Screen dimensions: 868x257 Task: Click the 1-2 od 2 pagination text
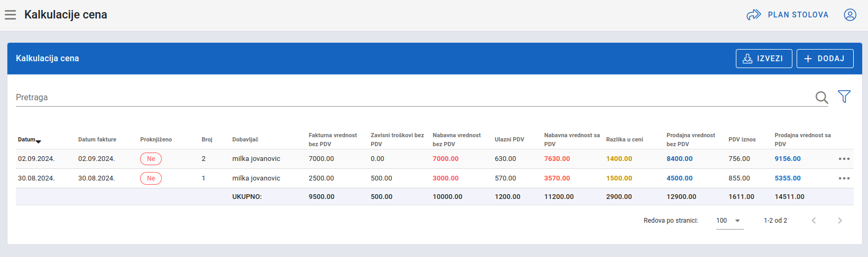point(775,221)
